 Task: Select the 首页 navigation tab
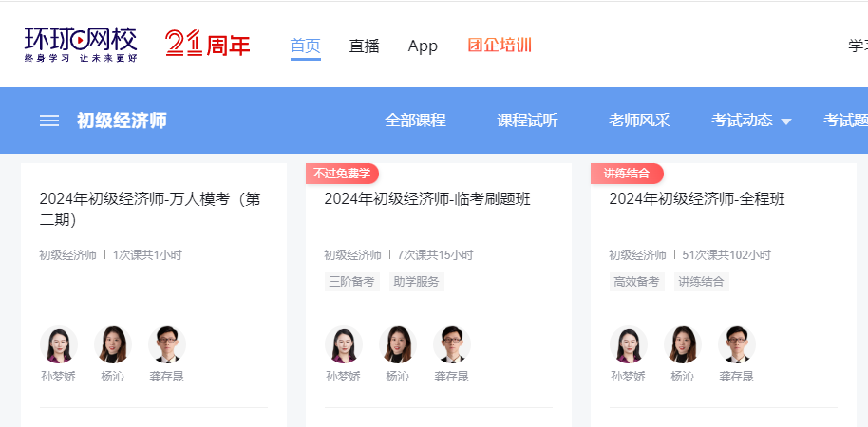point(305,46)
